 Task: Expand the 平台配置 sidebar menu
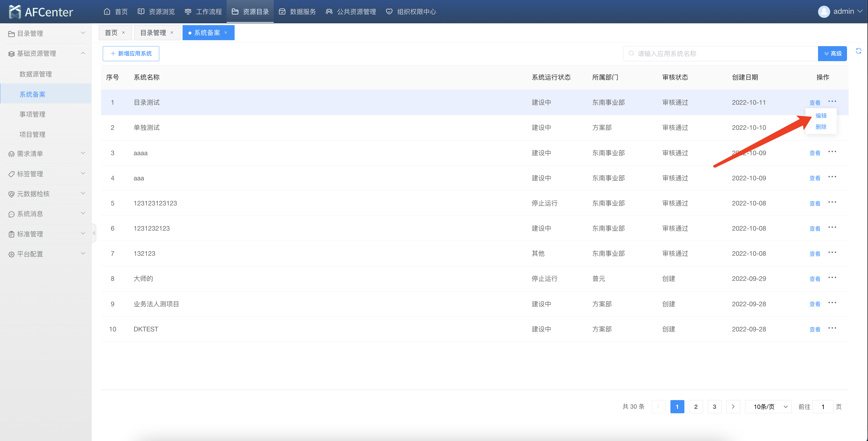[46, 254]
